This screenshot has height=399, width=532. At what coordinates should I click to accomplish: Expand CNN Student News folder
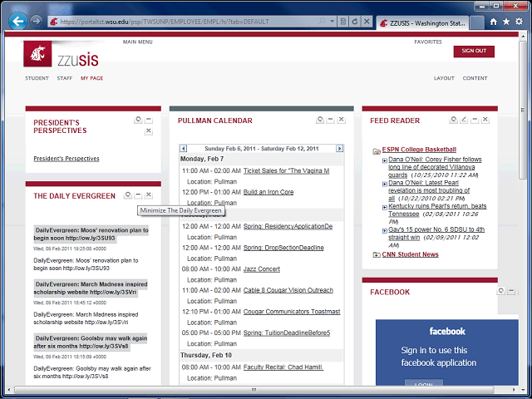pos(377,255)
